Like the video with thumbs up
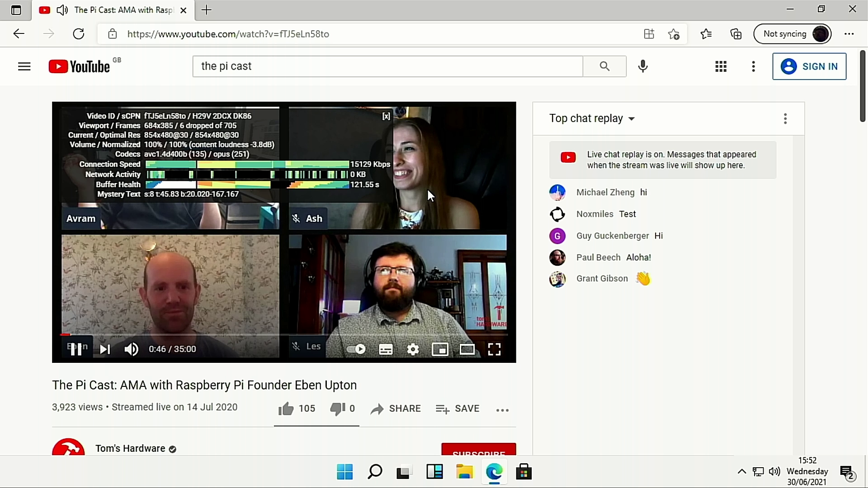Viewport: 868px width, 488px height. click(x=286, y=408)
